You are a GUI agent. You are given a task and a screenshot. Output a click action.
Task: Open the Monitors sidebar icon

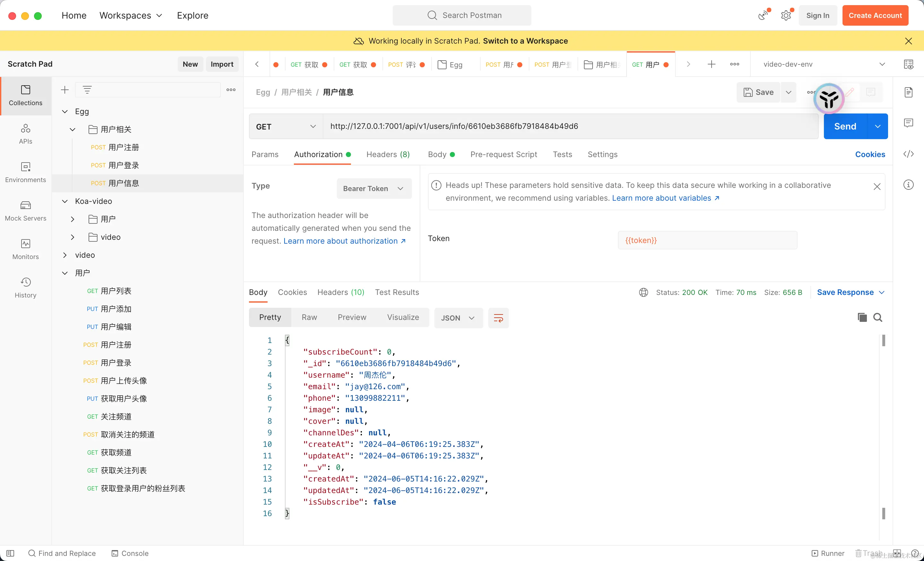[x=25, y=249]
